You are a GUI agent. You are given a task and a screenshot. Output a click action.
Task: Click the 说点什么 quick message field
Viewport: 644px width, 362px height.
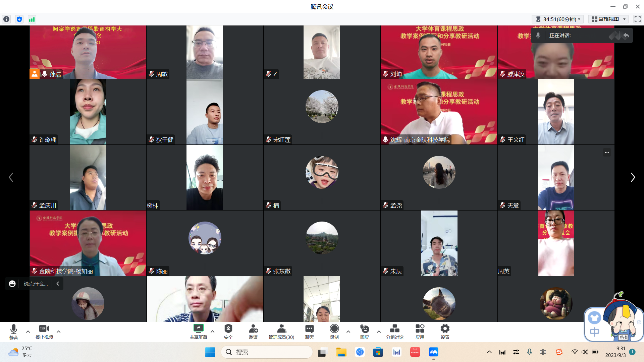tap(36, 284)
